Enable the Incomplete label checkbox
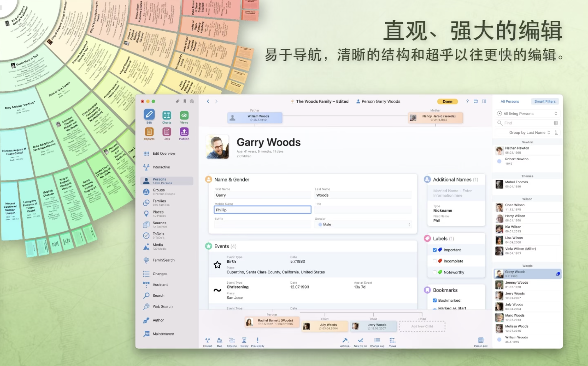 pos(435,261)
